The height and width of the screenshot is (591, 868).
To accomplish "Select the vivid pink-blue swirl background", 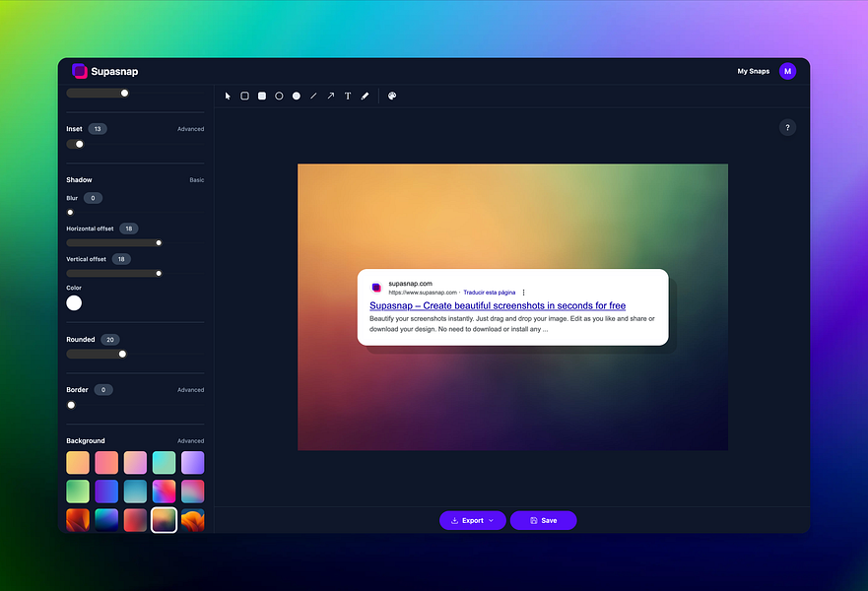I will coord(164,492).
